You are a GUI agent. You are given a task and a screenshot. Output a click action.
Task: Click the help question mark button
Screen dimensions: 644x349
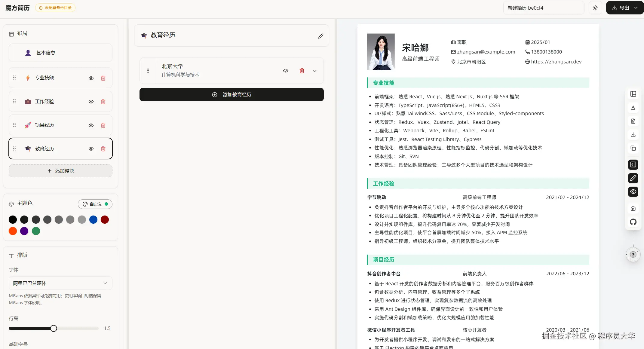[633, 255]
